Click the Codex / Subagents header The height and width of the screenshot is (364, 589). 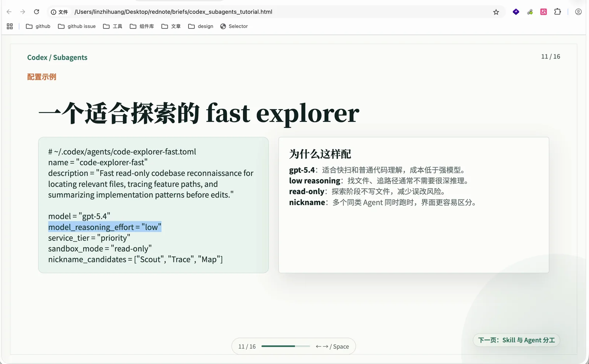(x=57, y=57)
